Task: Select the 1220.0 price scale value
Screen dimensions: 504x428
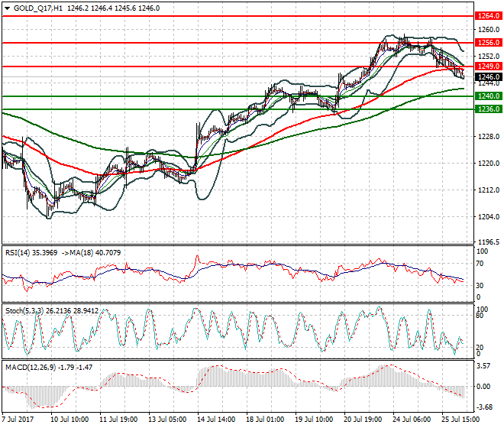Action: click(489, 164)
